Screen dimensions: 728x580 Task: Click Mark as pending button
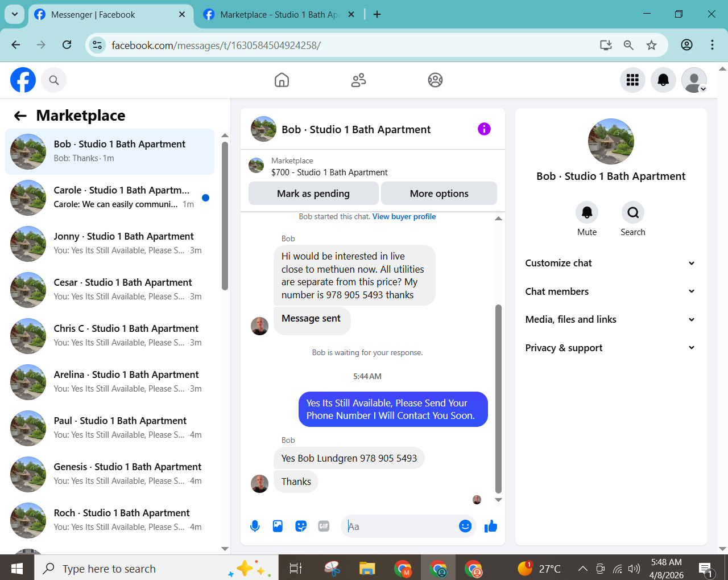coord(313,194)
